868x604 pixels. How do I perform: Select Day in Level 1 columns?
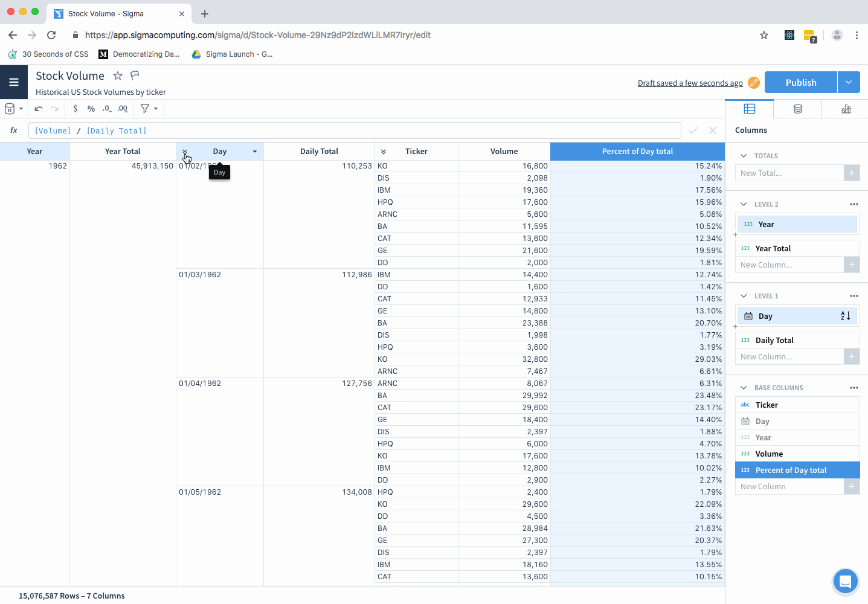click(797, 316)
